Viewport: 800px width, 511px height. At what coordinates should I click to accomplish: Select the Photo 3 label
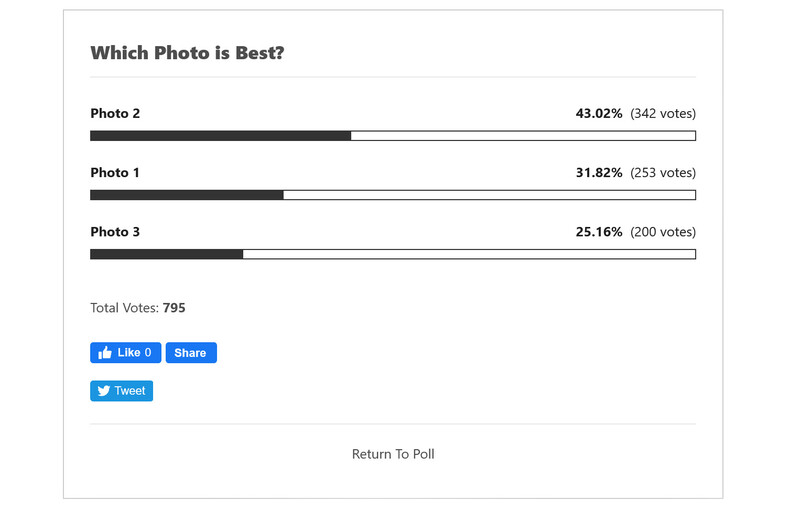point(115,232)
